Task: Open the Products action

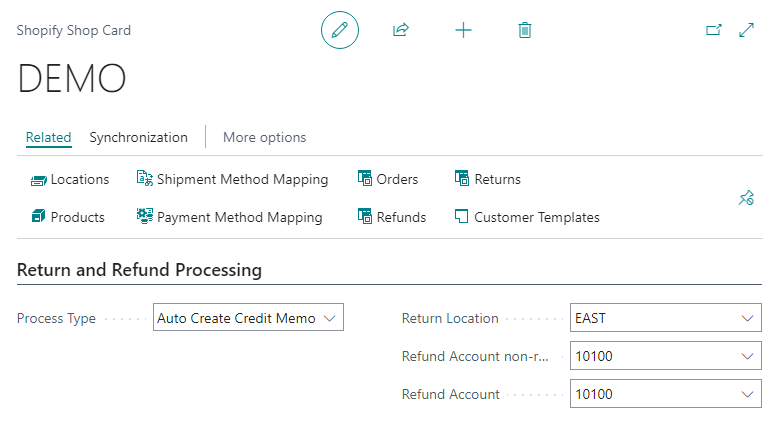Action: (68, 217)
